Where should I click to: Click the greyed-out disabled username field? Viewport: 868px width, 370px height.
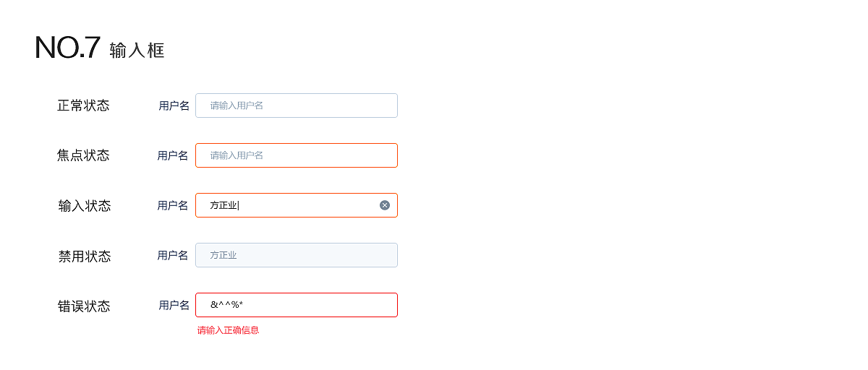[297, 255]
